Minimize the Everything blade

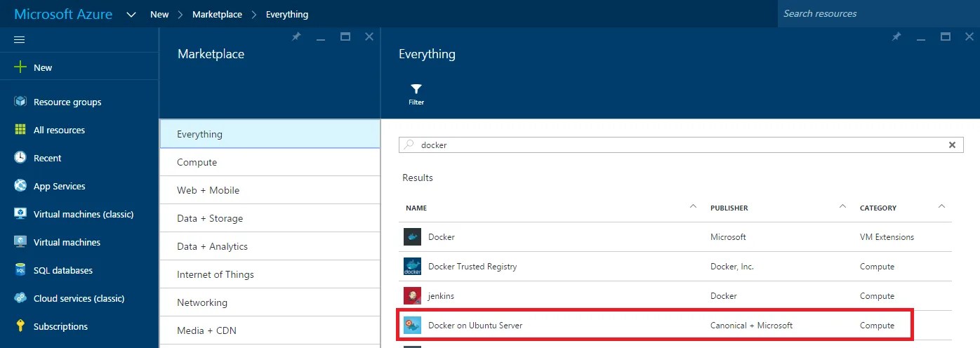click(921, 39)
